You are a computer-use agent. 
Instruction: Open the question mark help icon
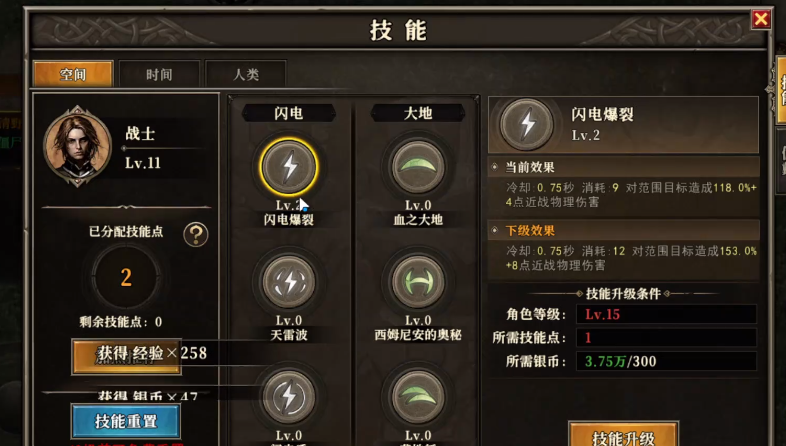point(196,234)
